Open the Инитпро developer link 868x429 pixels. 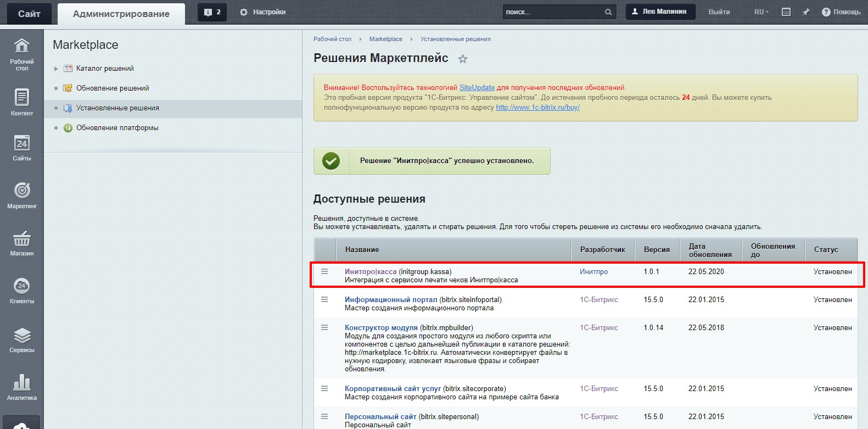[594, 271]
